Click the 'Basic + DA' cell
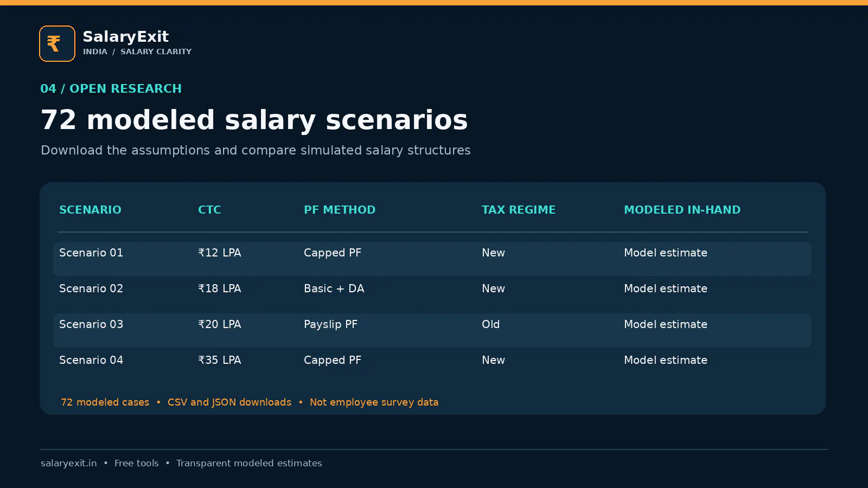868x488 pixels. 334,288
